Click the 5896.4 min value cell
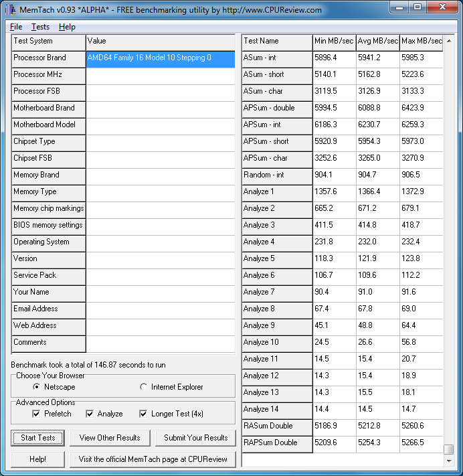 (x=335, y=60)
